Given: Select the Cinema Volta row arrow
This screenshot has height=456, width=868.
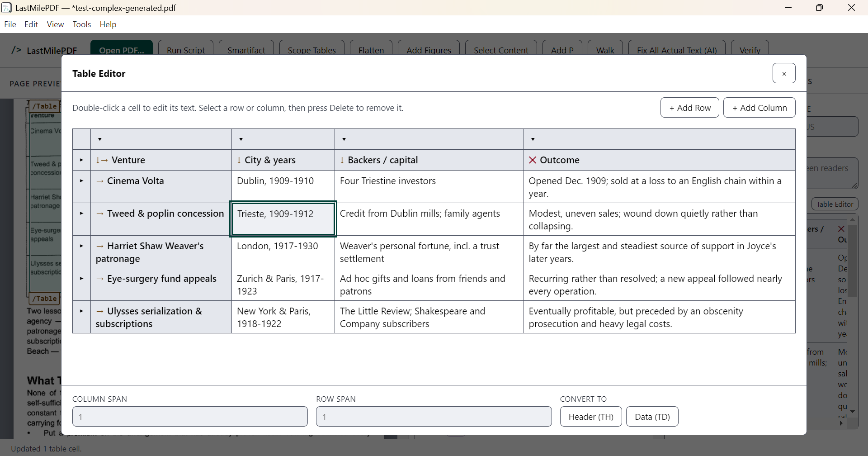Looking at the screenshot, I should pos(81,181).
